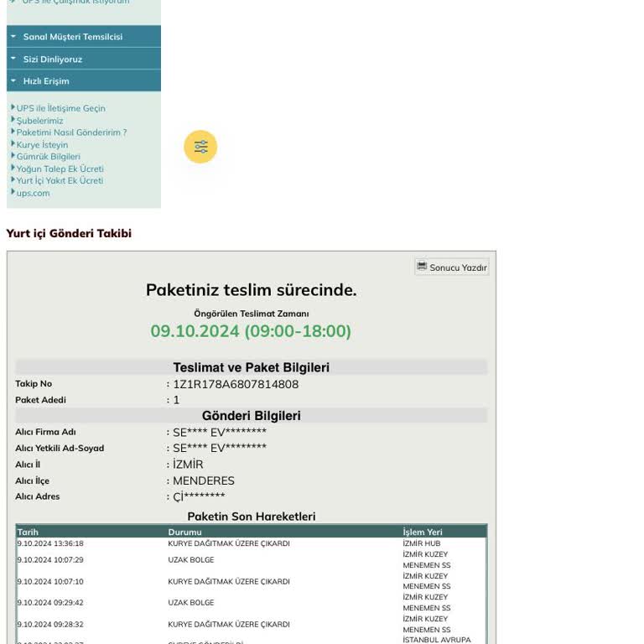Click the arrow before Hızlı Erişim

coord(13,80)
